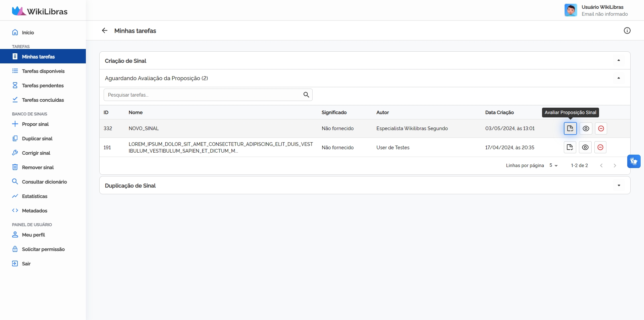Collapse the Criação de Sinal section

pos(619,60)
